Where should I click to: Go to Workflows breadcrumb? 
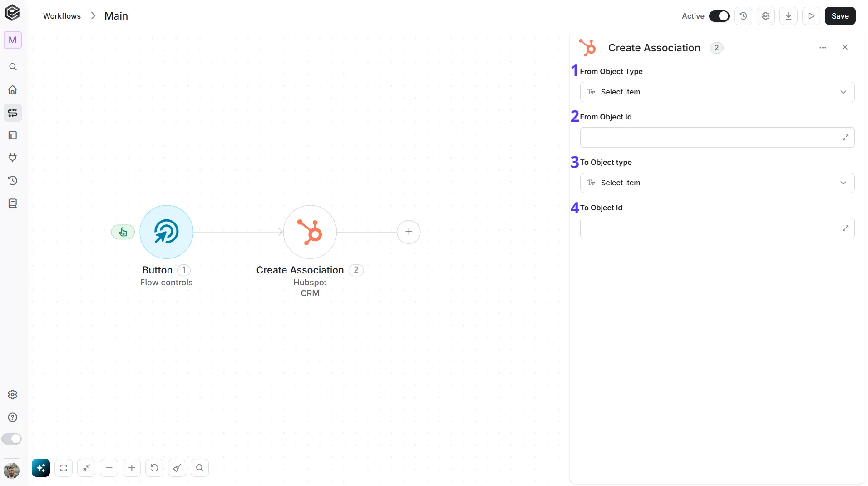click(62, 16)
